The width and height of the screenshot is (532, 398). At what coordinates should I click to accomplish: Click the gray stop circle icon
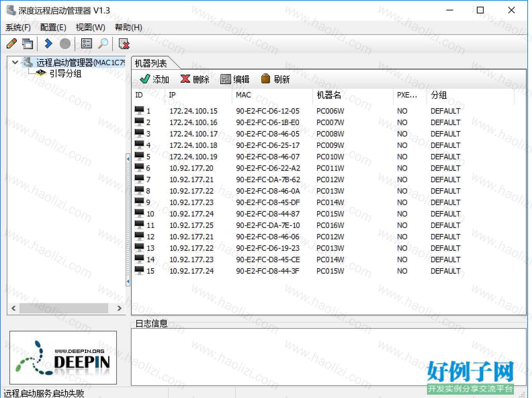[x=65, y=44]
